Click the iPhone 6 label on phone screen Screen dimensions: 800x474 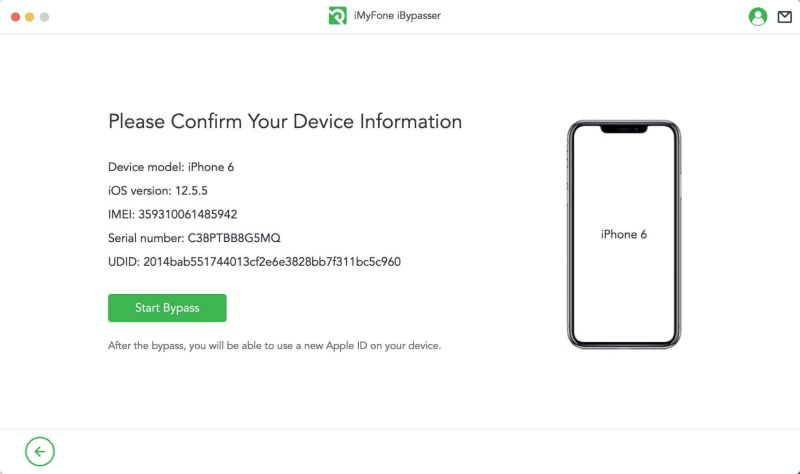(624, 234)
